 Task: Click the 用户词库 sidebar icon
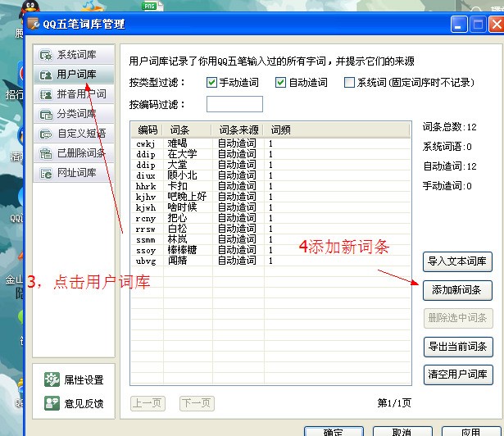(x=46, y=75)
